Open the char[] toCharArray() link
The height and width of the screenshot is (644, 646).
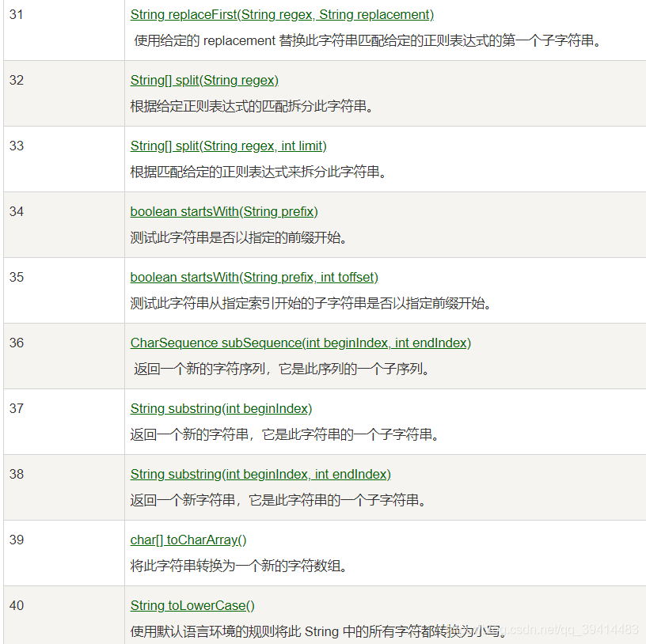188,540
